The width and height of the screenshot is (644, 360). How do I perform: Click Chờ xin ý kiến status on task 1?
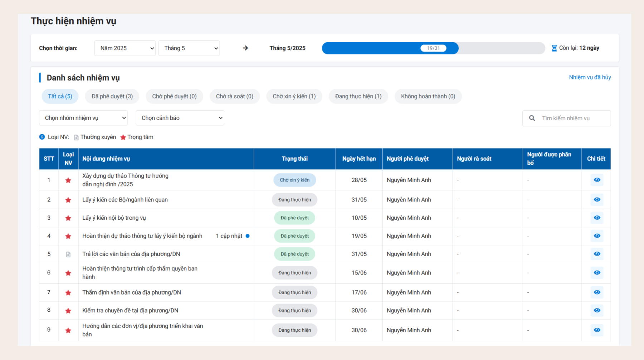pos(294,180)
